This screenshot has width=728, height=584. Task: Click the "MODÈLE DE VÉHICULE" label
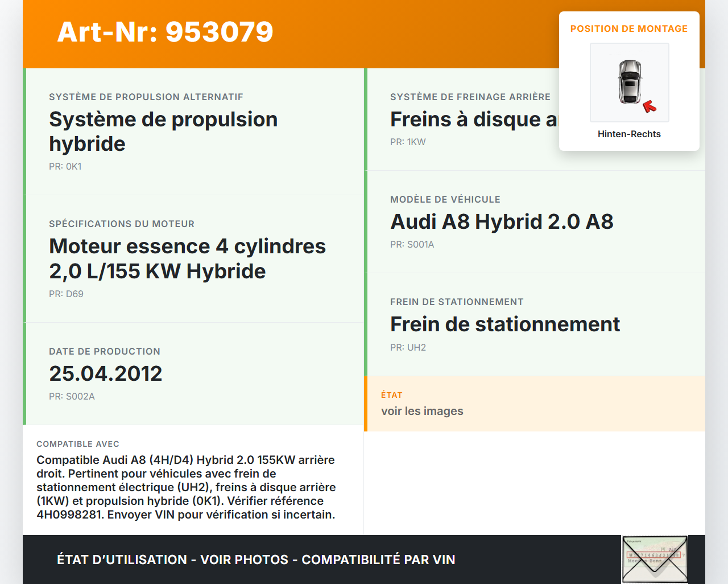tap(445, 199)
